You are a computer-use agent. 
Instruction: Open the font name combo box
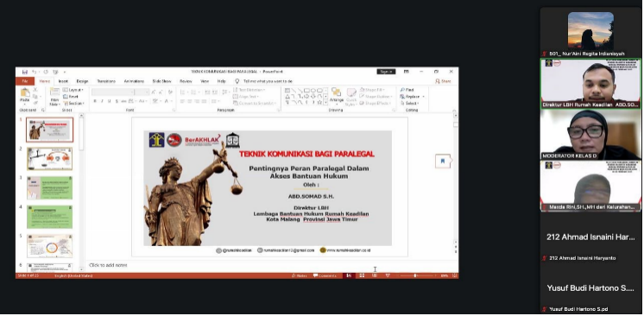112,92
